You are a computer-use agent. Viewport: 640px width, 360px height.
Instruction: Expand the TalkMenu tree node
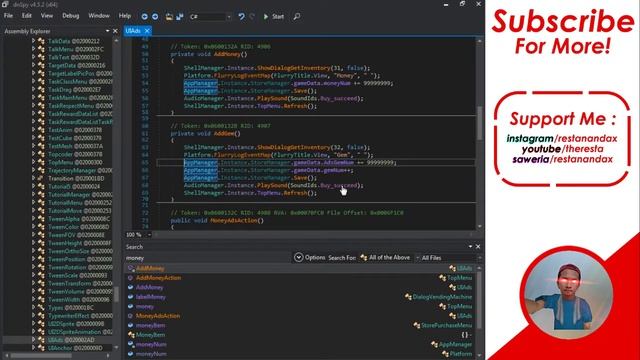pyautogui.click(x=33, y=49)
